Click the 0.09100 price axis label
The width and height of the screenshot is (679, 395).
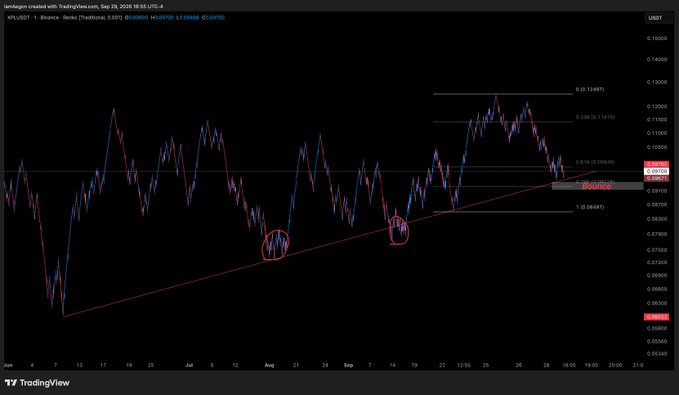tap(657, 191)
